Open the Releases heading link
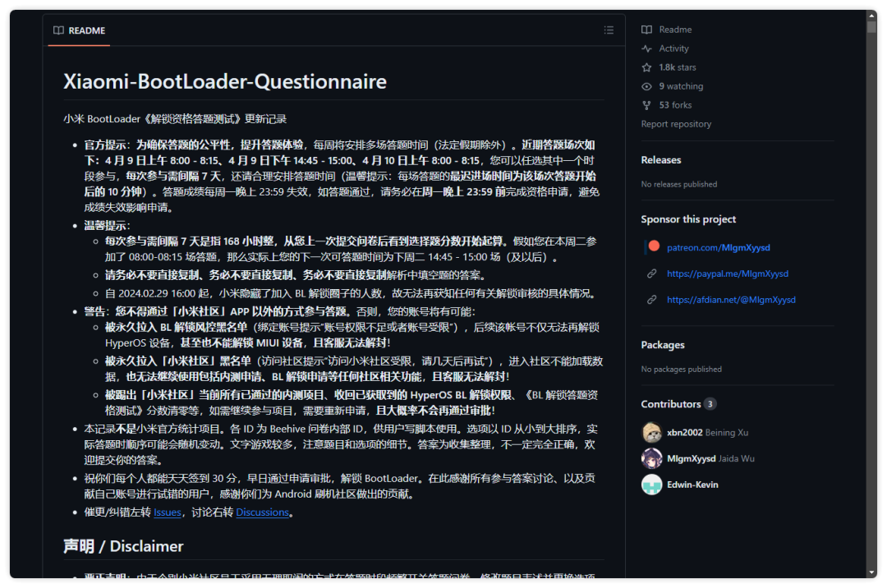Viewport: 887px width, 588px height. (x=660, y=160)
